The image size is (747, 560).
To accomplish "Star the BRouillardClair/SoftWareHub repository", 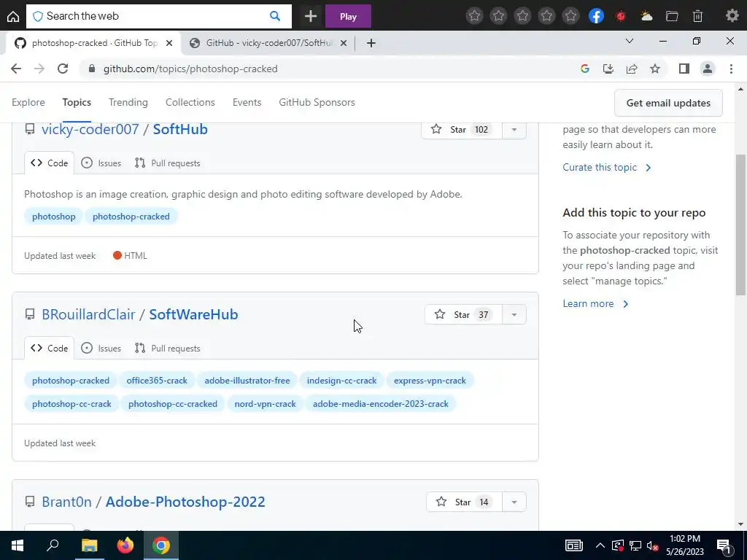I will tap(463, 315).
